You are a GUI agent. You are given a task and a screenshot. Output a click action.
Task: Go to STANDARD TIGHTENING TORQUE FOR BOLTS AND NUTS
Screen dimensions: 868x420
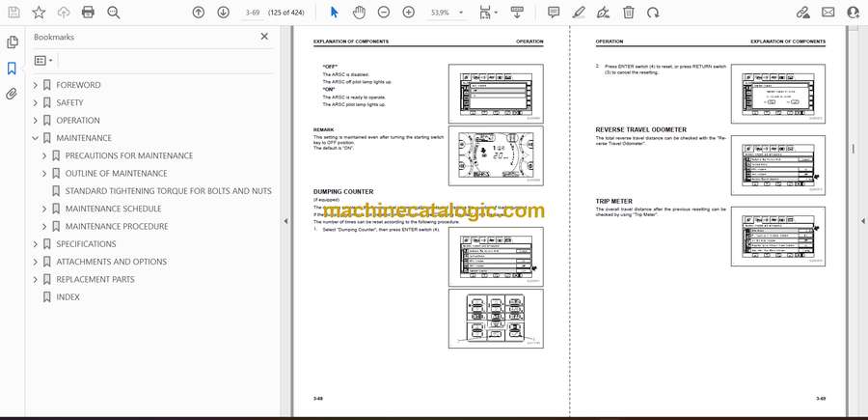click(x=168, y=191)
